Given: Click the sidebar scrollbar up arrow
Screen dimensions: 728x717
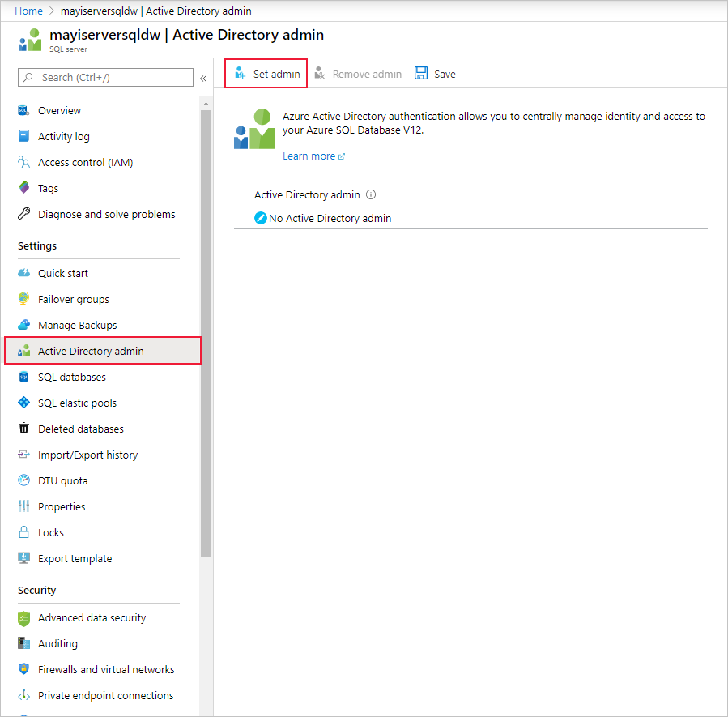Looking at the screenshot, I should click(x=206, y=104).
